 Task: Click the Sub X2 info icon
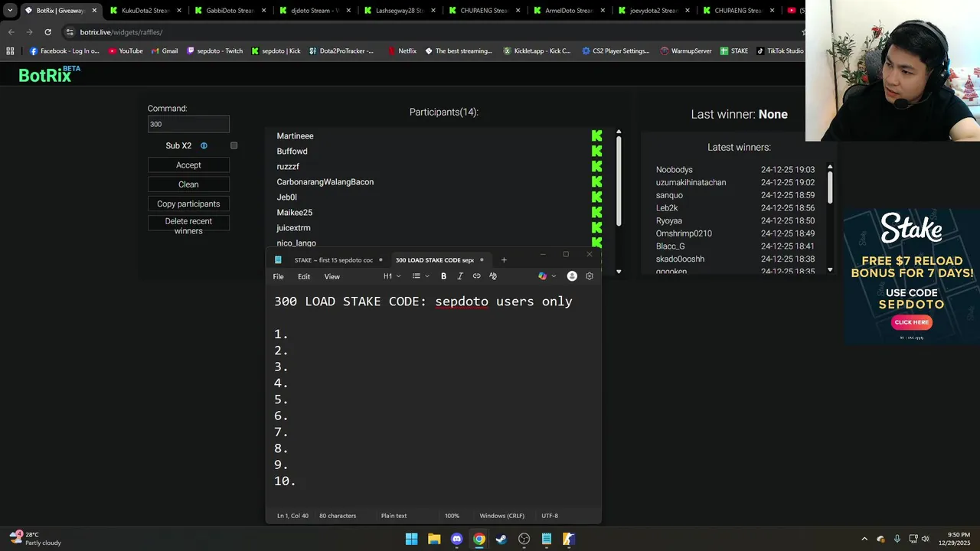[204, 145]
